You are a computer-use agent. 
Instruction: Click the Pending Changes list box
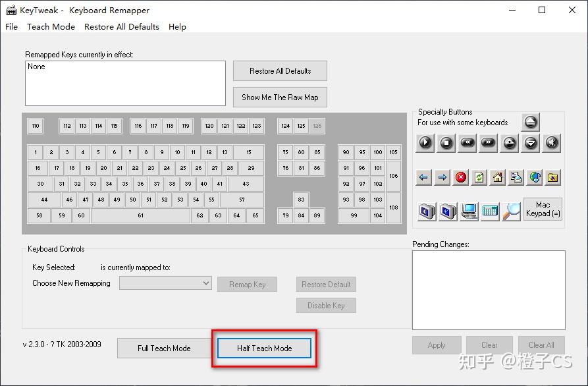(x=489, y=290)
